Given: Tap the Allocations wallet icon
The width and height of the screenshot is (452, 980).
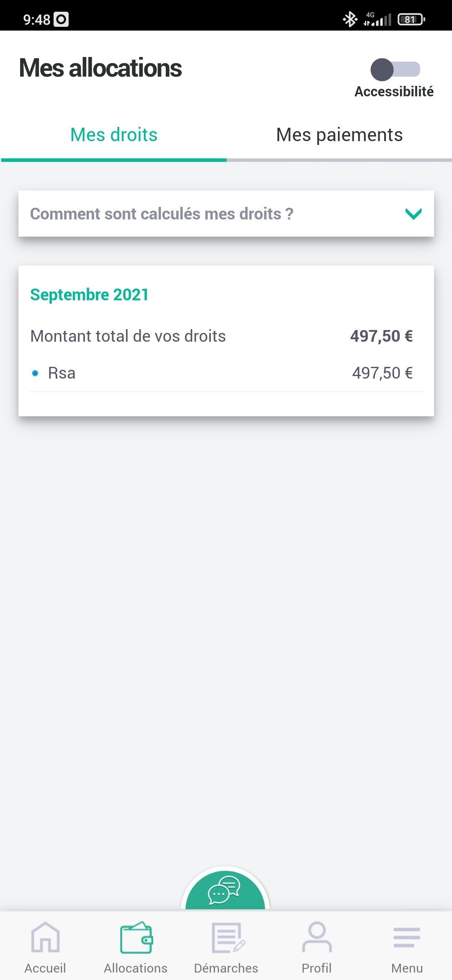Looking at the screenshot, I should (x=136, y=937).
